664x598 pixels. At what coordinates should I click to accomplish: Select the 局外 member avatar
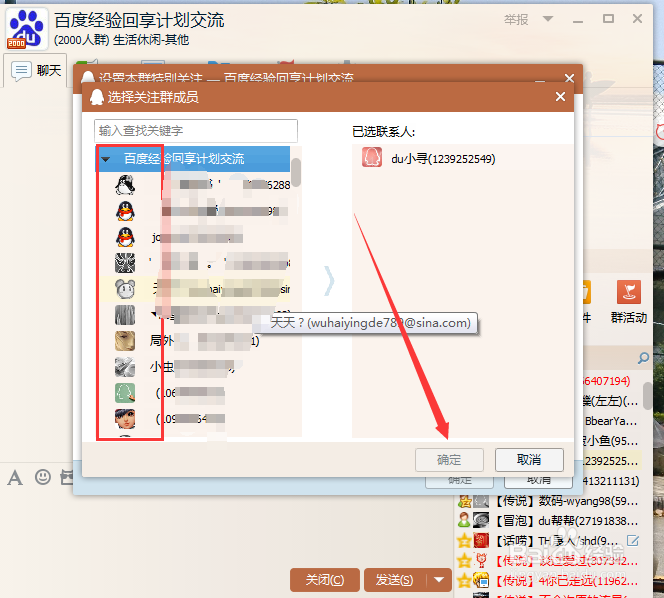[x=125, y=341]
